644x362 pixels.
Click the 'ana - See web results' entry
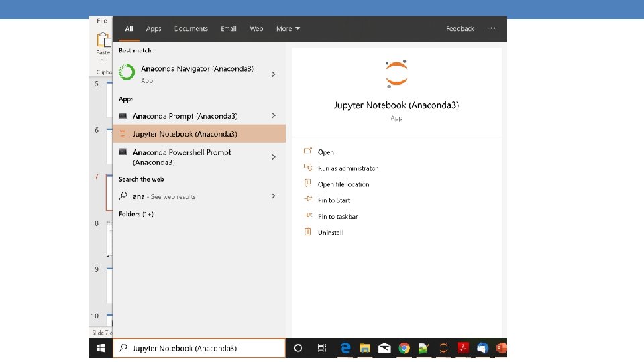click(199, 196)
